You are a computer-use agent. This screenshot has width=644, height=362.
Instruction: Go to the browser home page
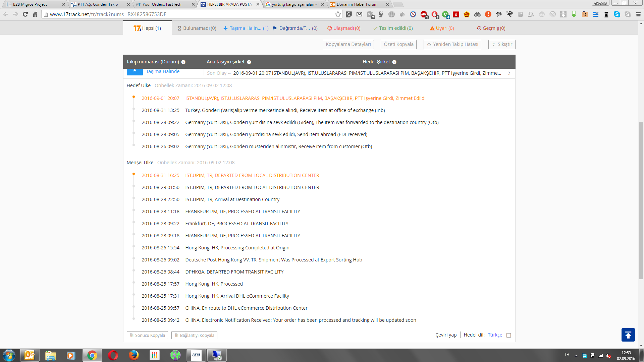pos(35,14)
